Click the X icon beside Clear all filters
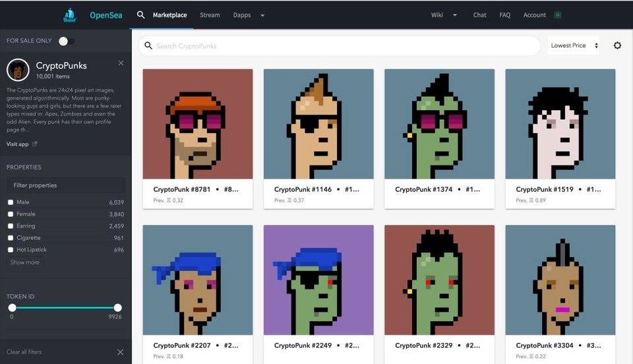This screenshot has height=364, width=633. (x=120, y=352)
